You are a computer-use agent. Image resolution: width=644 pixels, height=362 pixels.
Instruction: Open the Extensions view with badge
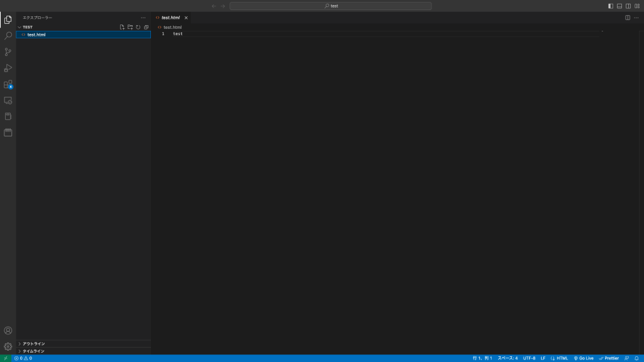[8, 84]
